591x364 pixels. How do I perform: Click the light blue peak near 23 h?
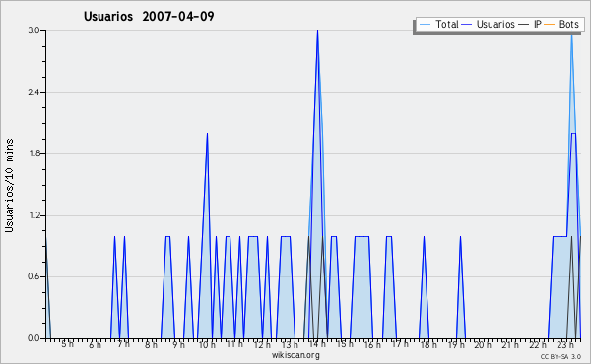click(x=571, y=36)
